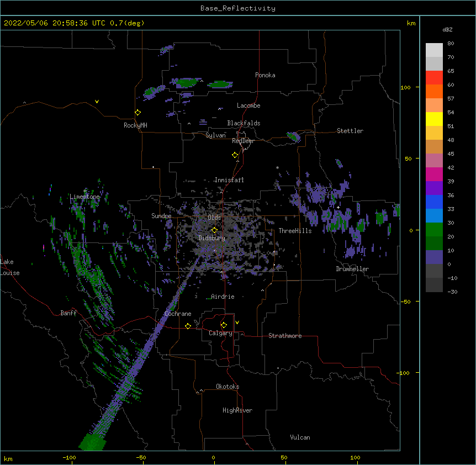Image resolution: width=476 pixels, height=465 pixels.
Task: Click the Banff label
Action: [68, 313]
